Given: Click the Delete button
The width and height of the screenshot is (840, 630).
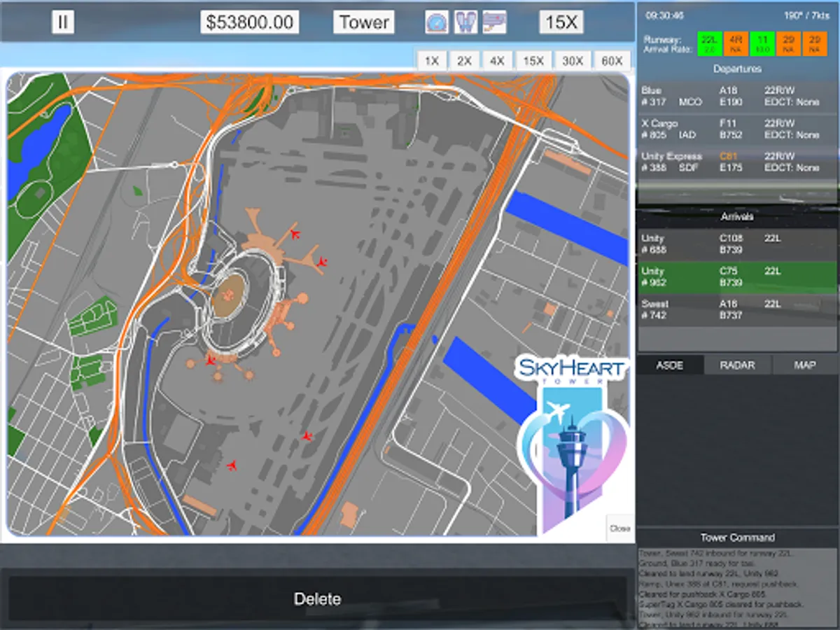Looking at the screenshot, I should tap(317, 599).
